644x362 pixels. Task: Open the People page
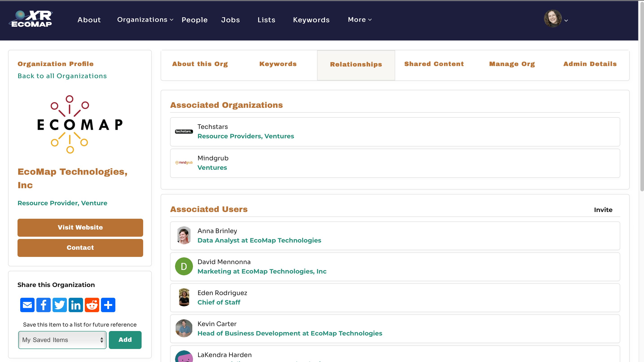tap(195, 20)
